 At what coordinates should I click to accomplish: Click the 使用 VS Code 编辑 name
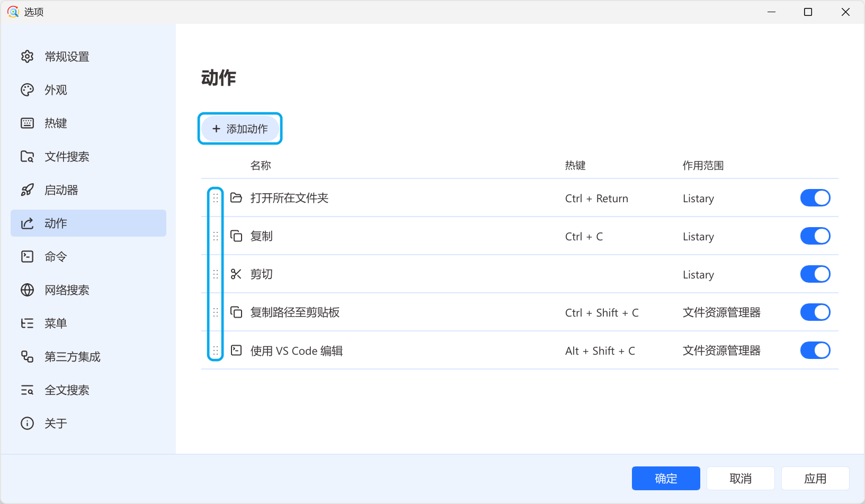(x=297, y=350)
